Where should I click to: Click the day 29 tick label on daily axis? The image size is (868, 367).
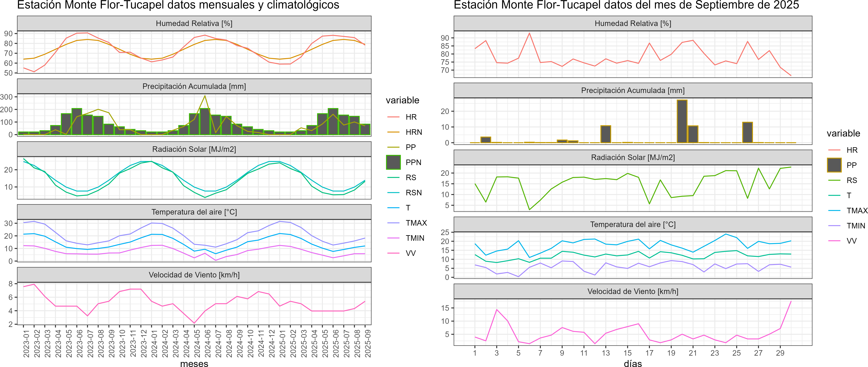point(780,353)
